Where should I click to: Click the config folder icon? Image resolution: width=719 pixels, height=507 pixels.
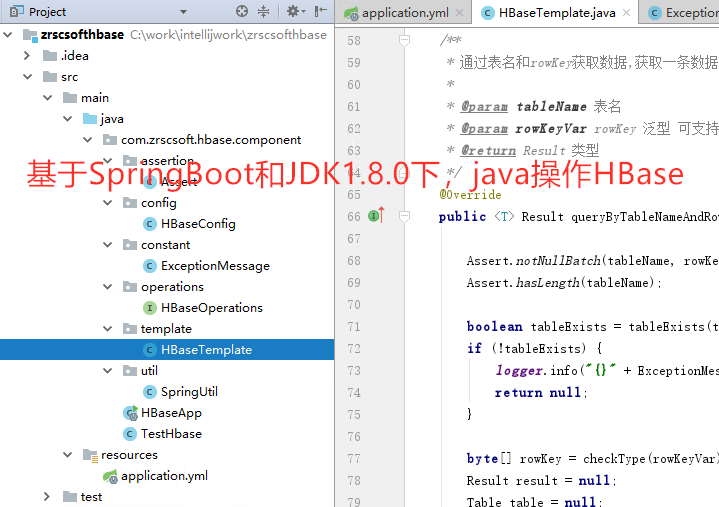point(130,203)
